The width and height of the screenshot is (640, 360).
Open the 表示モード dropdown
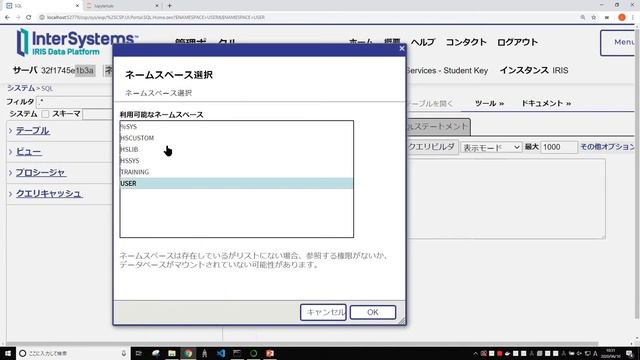click(x=491, y=147)
